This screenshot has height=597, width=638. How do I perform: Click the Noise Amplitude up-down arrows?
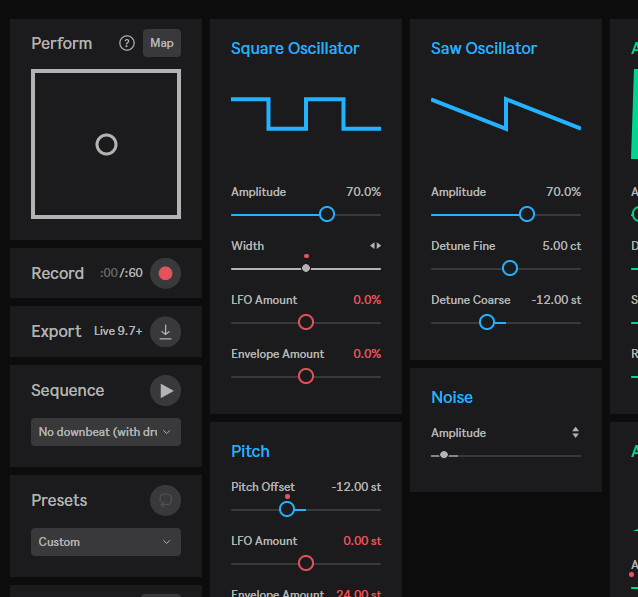[575, 433]
